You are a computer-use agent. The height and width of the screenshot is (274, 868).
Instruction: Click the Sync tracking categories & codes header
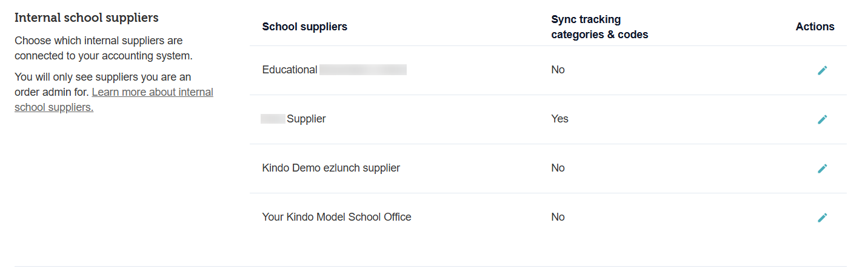click(x=599, y=27)
